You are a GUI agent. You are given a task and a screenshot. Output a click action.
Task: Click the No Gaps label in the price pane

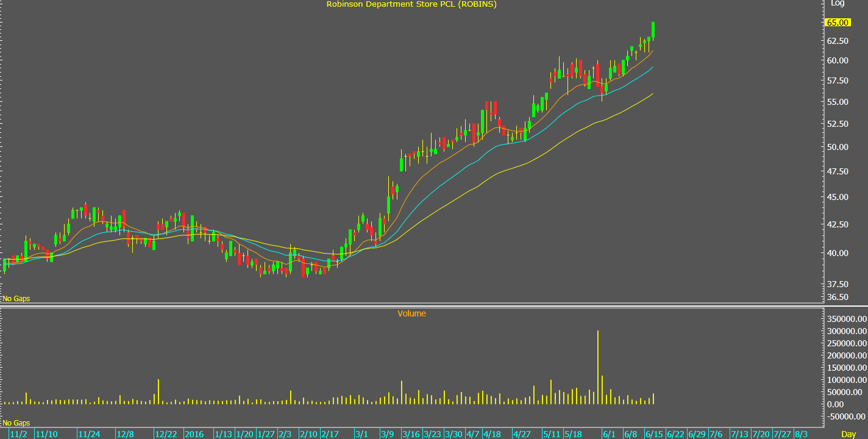coord(16,299)
